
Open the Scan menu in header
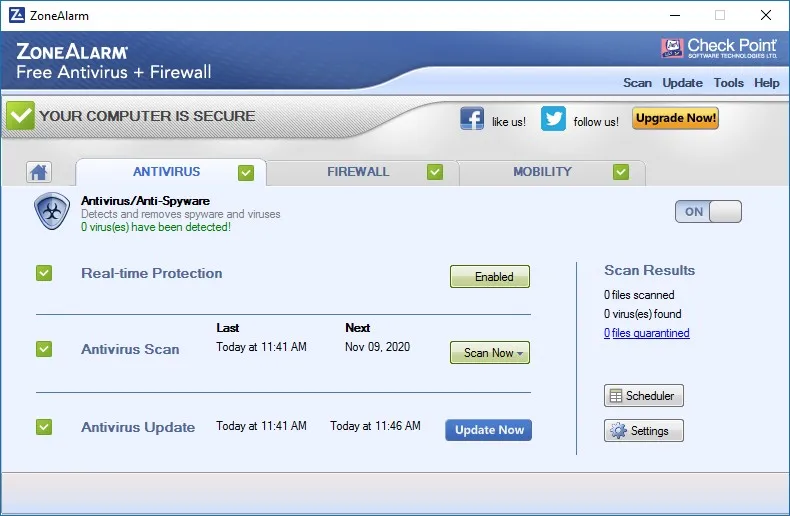[637, 83]
